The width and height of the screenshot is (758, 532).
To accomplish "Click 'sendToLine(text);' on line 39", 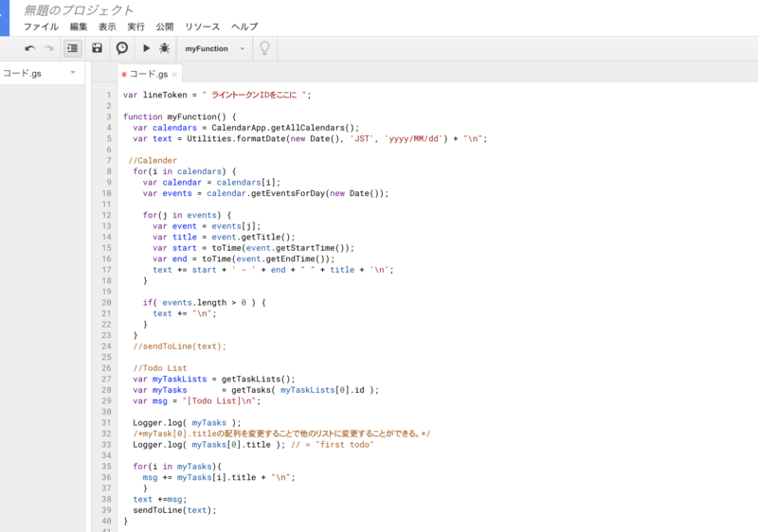I will pos(174,510).
